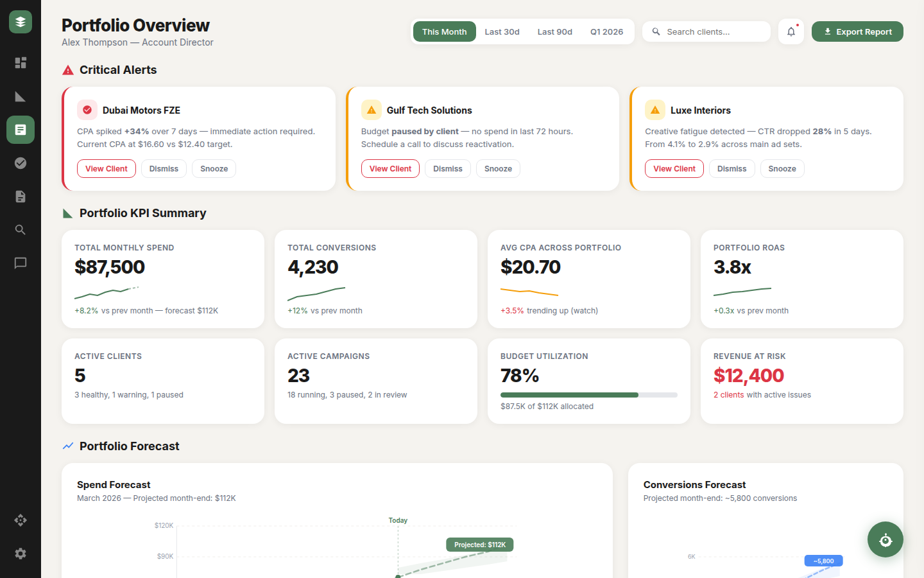Select the This Month period tab
The width and height of the screenshot is (924, 578).
[444, 31]
